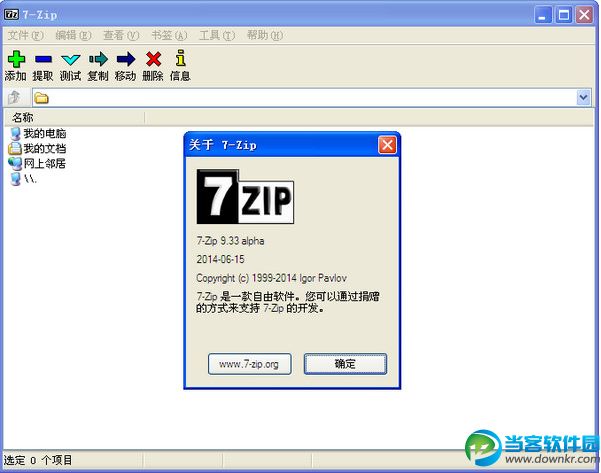The width and height of the screenshot is (601, 473).
Task: Click the www.7-zip.org button
Action: (250, 364)
